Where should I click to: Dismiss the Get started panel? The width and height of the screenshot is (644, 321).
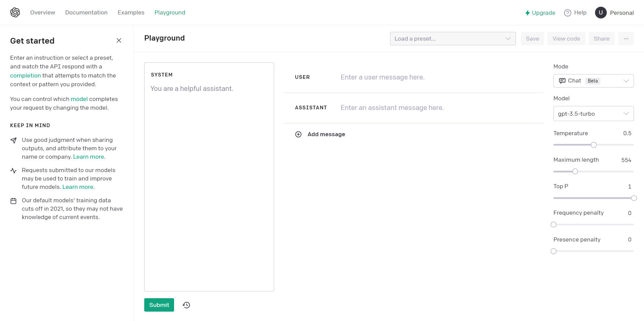pyautogui.click(x=119, y=40)
